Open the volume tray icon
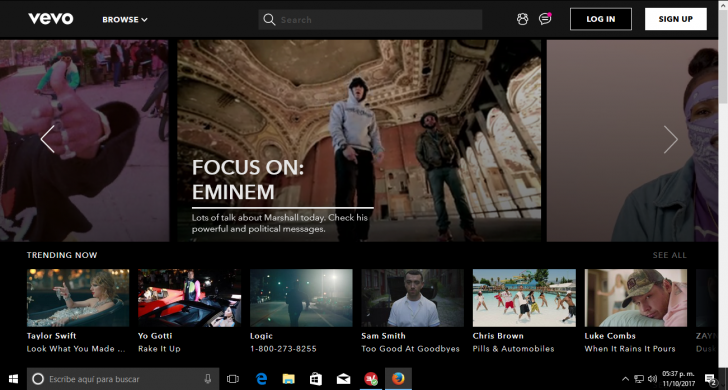728x390 pixels. (x=652, y=379)
